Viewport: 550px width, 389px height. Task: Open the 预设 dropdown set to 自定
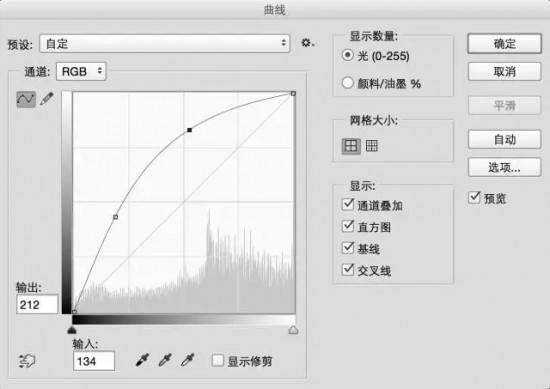coord(165,43)
